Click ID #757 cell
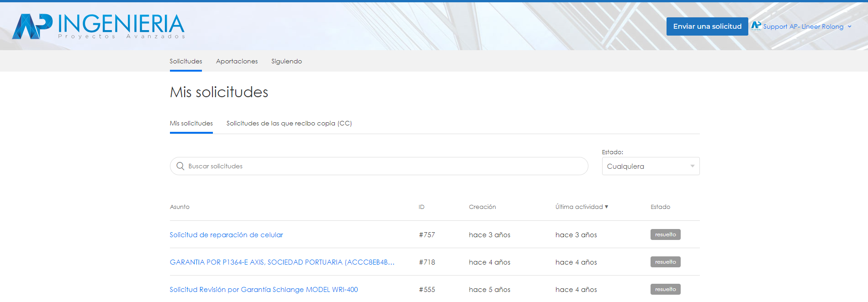The width and height of the screenshot is (868, 302). tap(427, 234)
